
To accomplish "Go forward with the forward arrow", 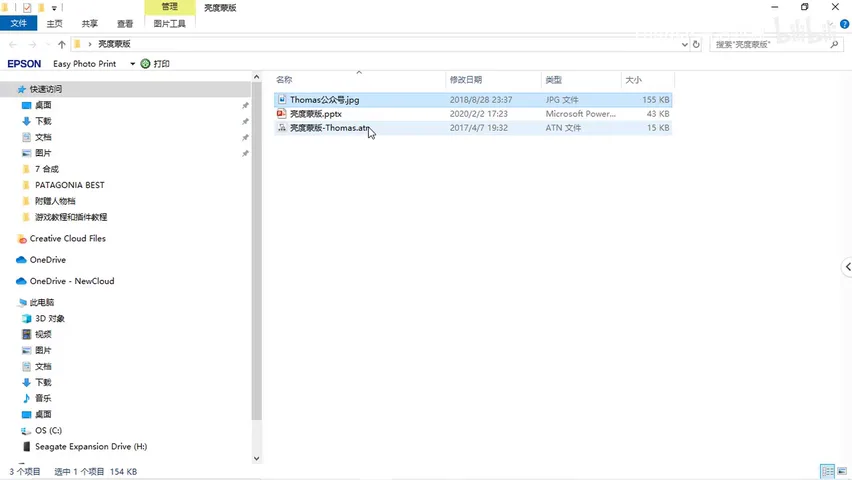I will [x=32, y=45].
